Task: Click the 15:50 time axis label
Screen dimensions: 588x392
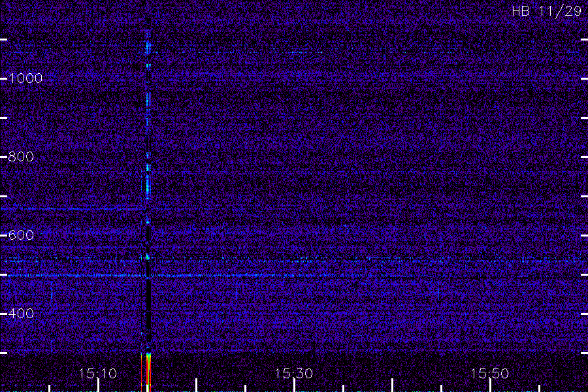Action: [x=489, y=373]
